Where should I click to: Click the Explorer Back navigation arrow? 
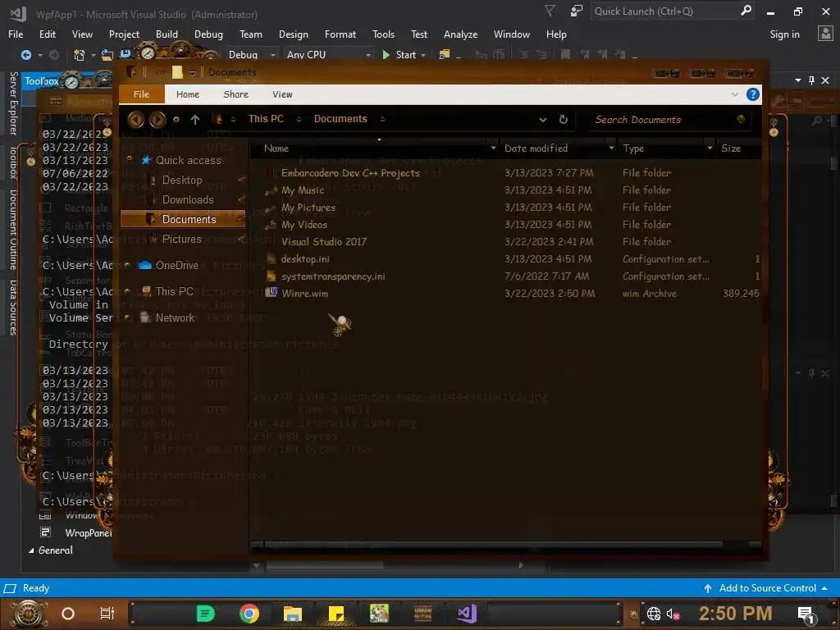click(x=135, y=119)
